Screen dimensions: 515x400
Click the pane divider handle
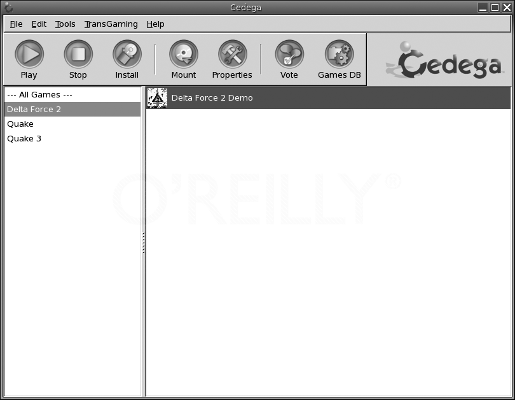pos(143,242)
